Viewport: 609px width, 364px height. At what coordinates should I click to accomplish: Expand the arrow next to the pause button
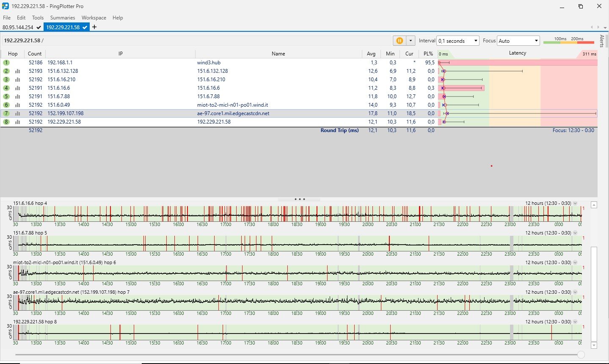410,41
